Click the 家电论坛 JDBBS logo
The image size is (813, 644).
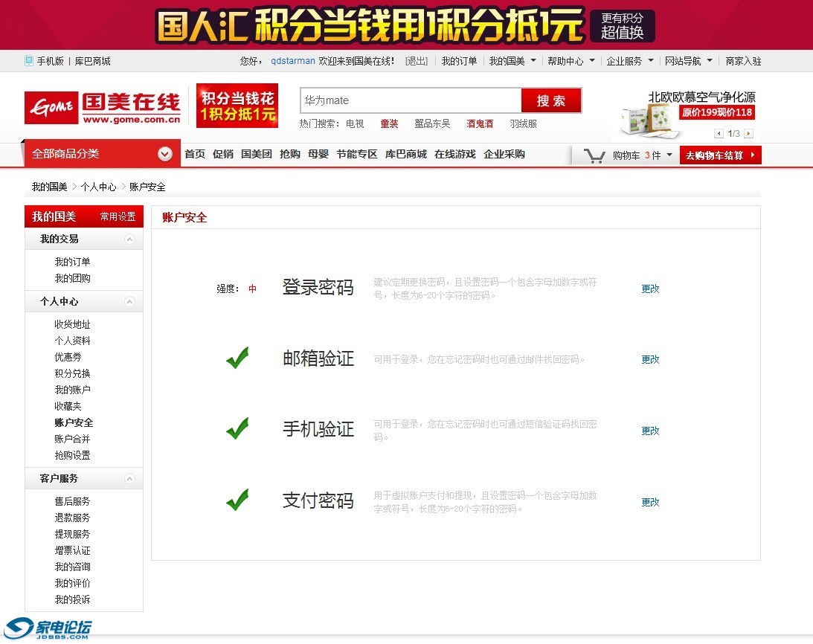pyautogui.click(x=48, y=629)
